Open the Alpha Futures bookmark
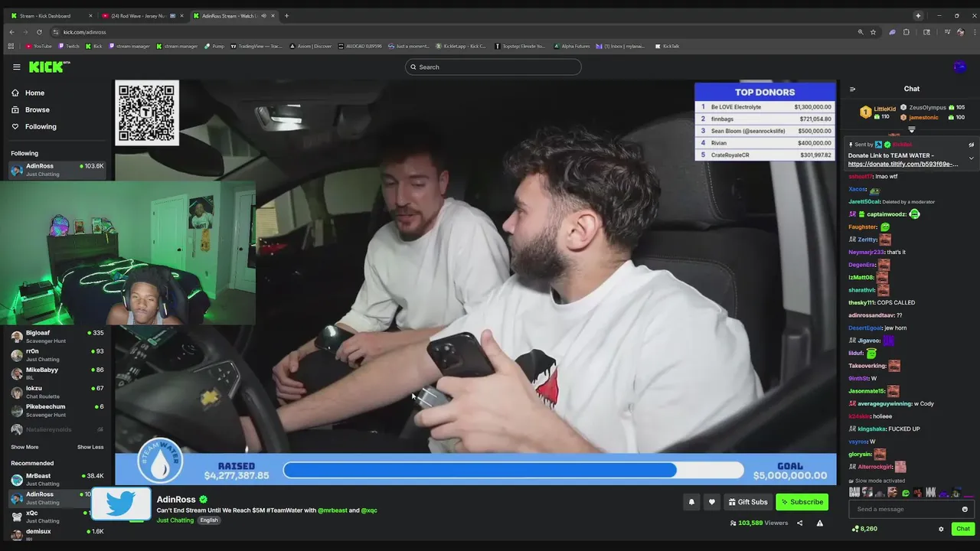Image resolution: width=980 pixels, height=551 pixels. [x=572, y=46]
